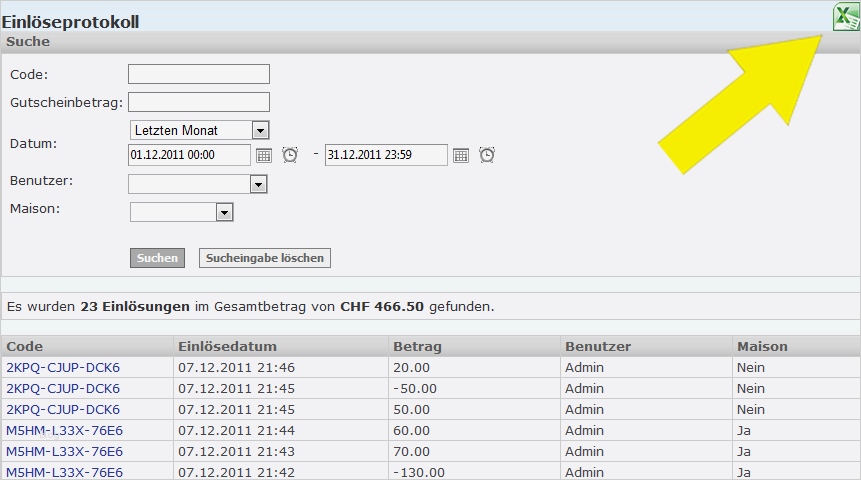Image resolution: width=861 pixels, height=480 pixels.
Task: Focus the Code input field
Action: tap(199, 74)
